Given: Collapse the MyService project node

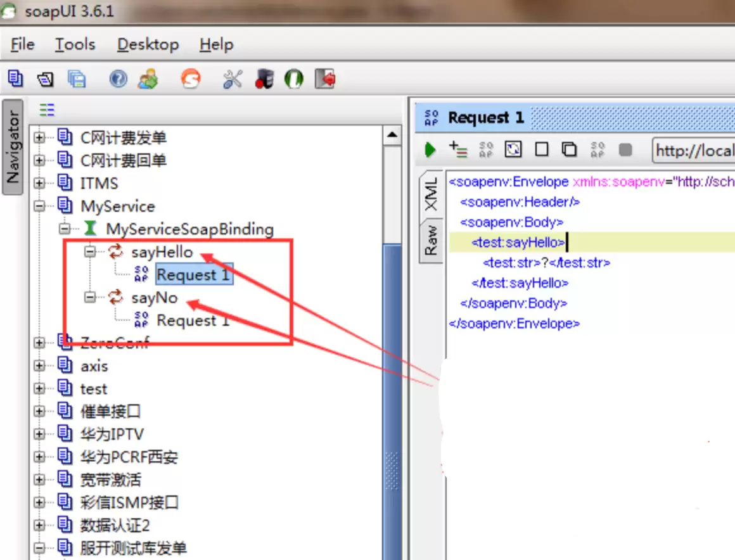Looking at the screenshot, I should (x=39, y=206).
